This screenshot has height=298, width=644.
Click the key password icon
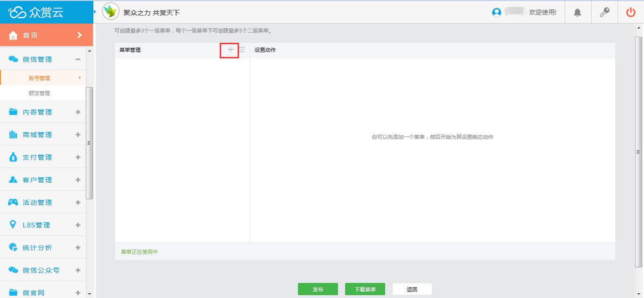point(604,13)
